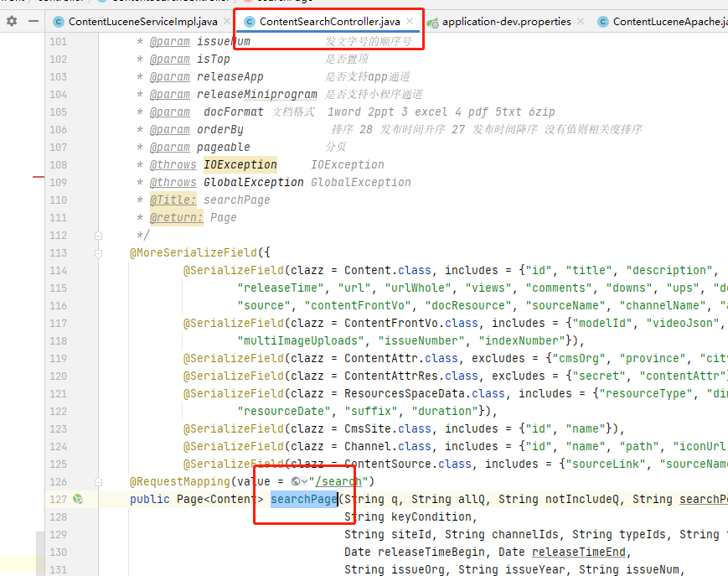Click the class icon of ContentLuceneApache tab
Image resolution: width=728 pixels, height=576 pixels.
[603, 22]
